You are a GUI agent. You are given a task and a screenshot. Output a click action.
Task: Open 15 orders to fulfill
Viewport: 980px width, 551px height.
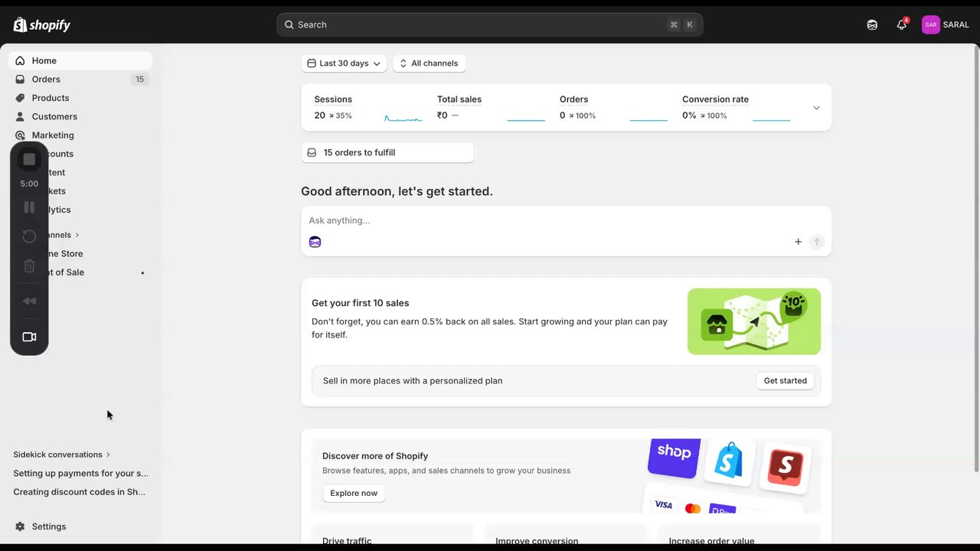[x=387, y=152]
